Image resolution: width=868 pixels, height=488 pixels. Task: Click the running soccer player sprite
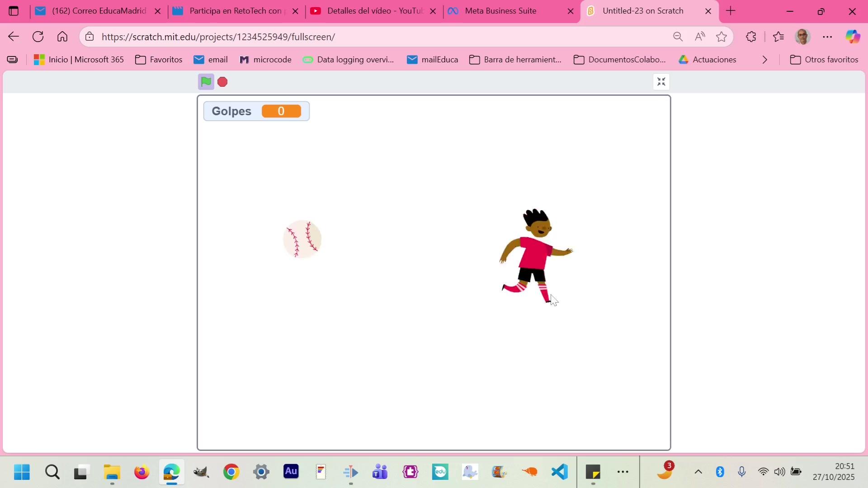pyautogui.click(x=535, y=255)
